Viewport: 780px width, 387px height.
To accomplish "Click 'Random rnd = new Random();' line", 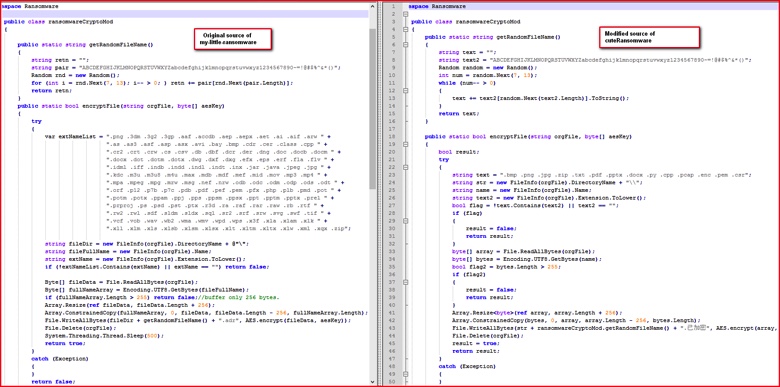I will [x=75, y=75].
